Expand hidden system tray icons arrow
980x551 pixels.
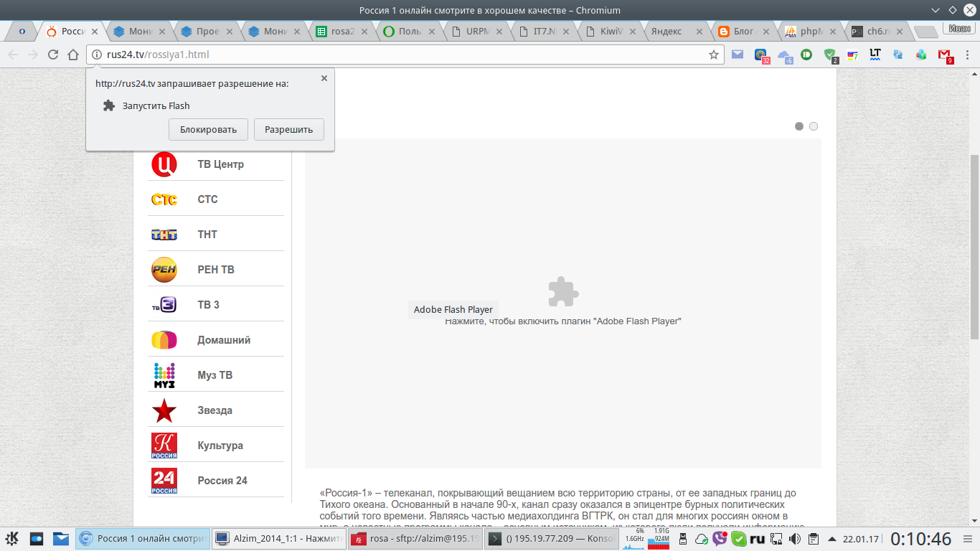[x=832, y=539]
